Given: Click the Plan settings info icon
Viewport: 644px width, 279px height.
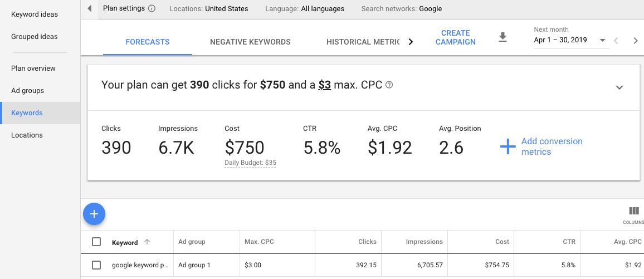Looking at the screenshot, I should click(152, 9).
